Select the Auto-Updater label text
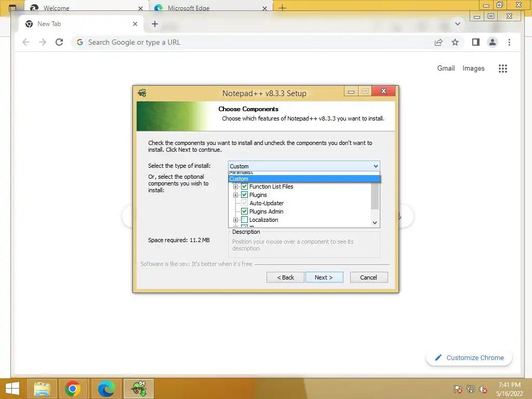The height and width of the screenshot is (399, 532). [267, 203]
